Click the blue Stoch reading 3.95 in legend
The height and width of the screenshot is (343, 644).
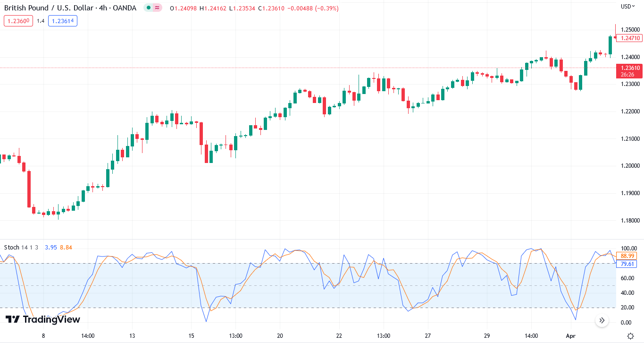pyautogui.click(x=50, y=248)
